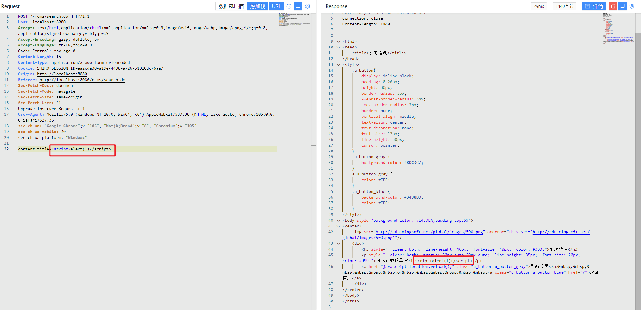Screen dimensions: 644x310
Task: Open img src cdn.mingsoft.net 500.png link
Action: click(429, 232)
